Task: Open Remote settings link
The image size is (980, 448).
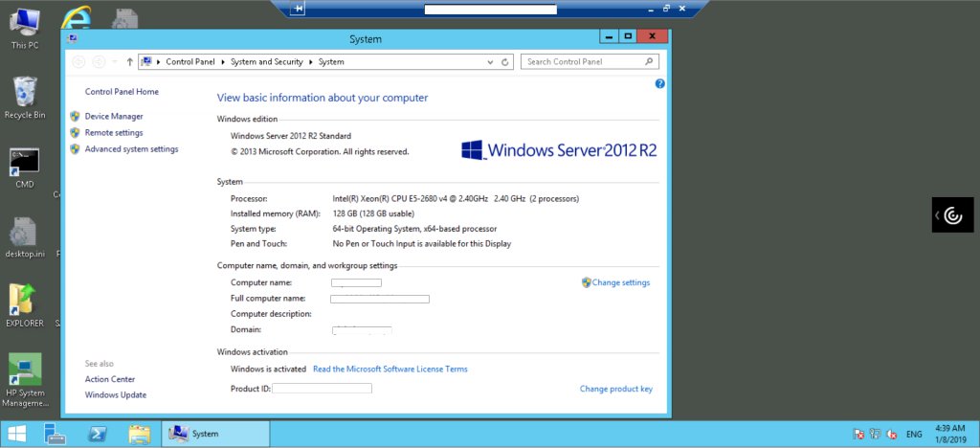Action: pos(114,132)
